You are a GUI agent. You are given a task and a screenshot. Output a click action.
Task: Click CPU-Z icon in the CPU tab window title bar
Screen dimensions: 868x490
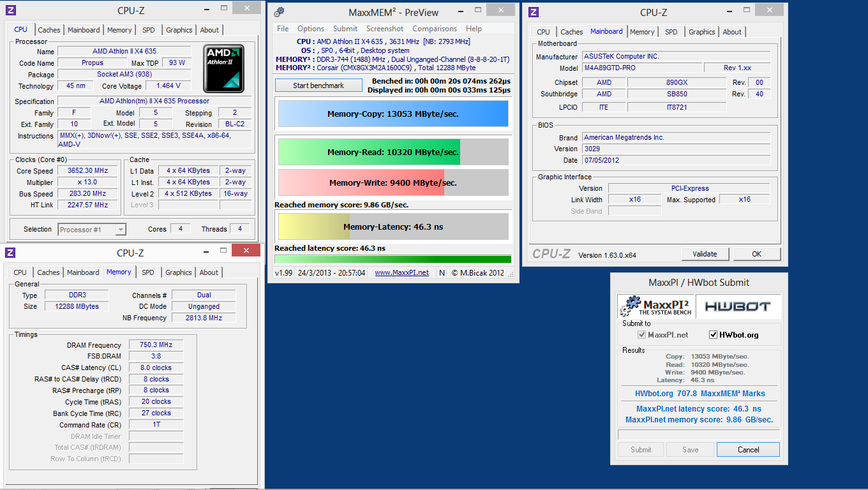[x=10, y=10]
